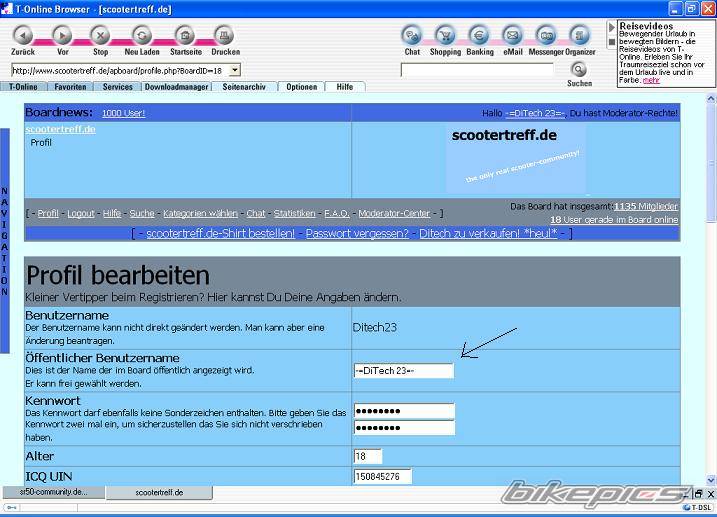This screenshot has height=517, width=717.
Task: Switch to the Downloadmanager tab
Action: pyautogui.click(x=176, y=87)
